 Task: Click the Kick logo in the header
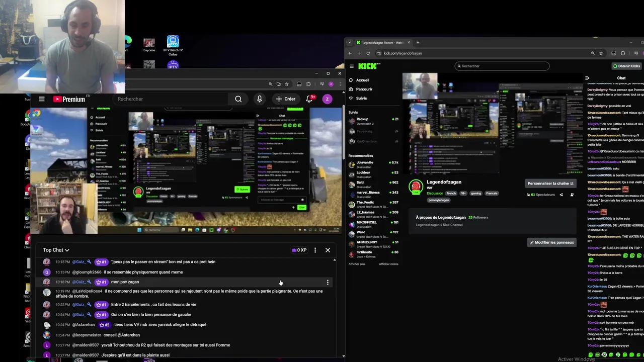tap(369, 66)
